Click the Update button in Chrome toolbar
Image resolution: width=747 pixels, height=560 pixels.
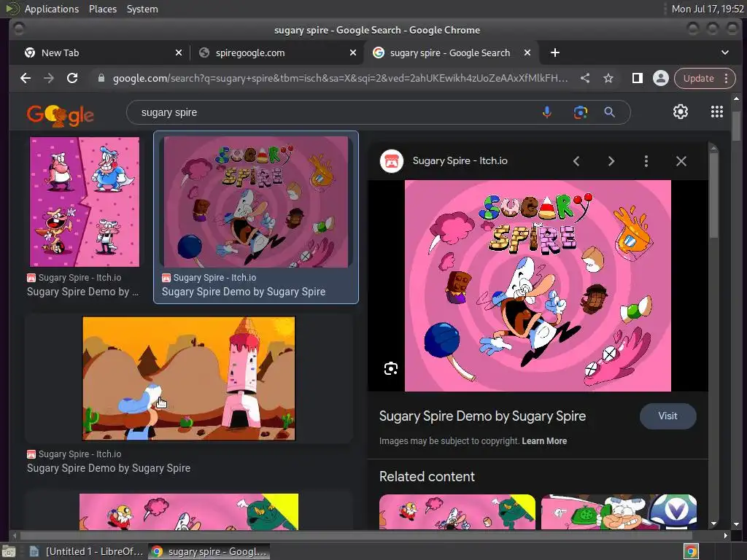[698, 78]
